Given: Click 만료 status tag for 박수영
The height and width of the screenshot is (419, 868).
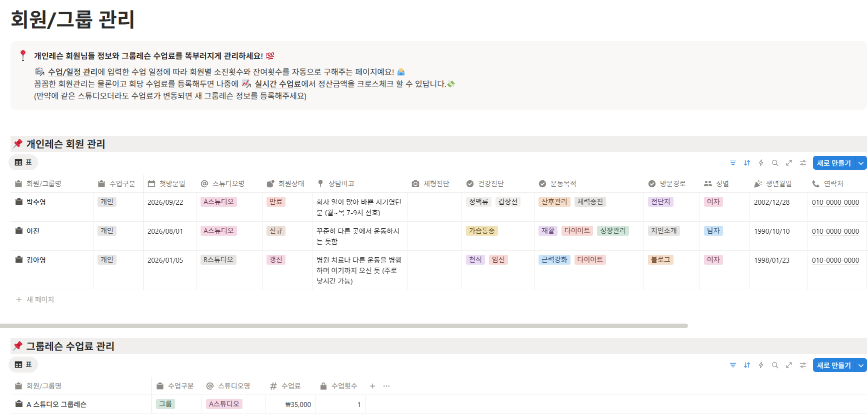Looking at the screenshot, I should [276, 202].
